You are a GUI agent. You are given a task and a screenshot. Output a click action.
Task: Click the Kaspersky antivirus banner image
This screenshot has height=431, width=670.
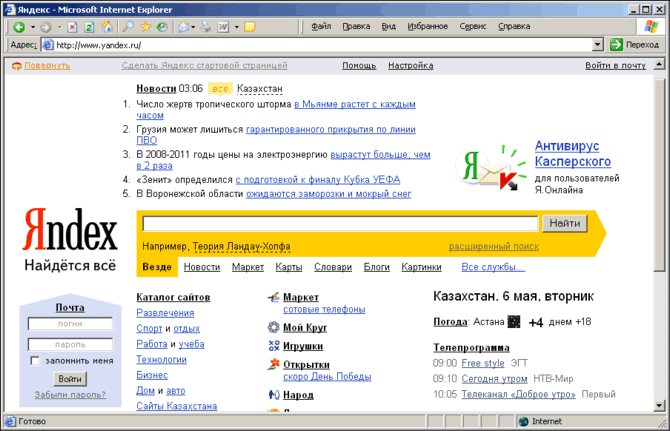(x=491, y=167)
